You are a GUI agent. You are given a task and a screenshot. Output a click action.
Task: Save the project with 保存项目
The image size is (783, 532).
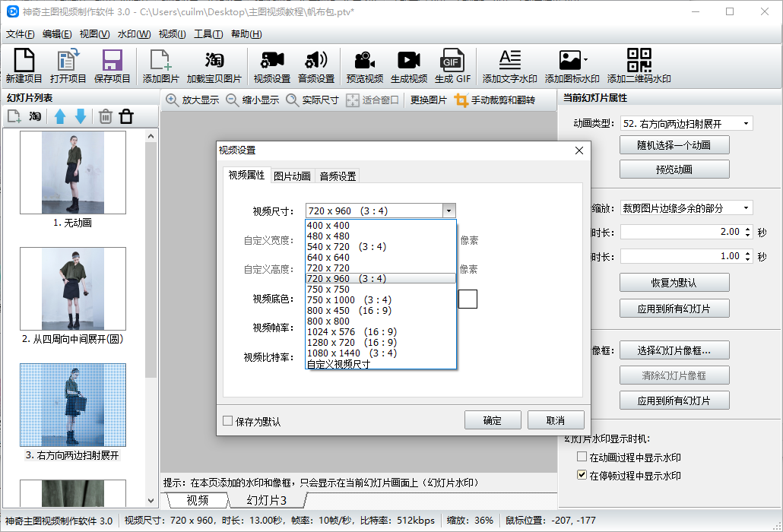[x=112, y=65]
